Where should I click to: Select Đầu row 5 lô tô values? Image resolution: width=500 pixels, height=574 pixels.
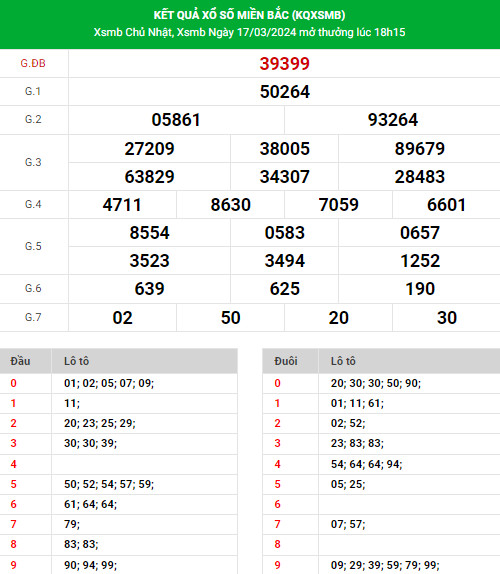pos(109,484)
